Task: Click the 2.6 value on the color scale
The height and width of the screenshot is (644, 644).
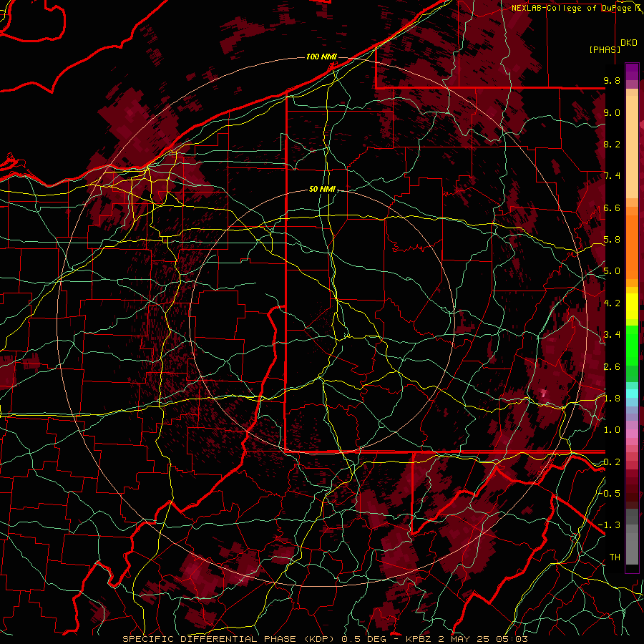Action: [612, 367]
